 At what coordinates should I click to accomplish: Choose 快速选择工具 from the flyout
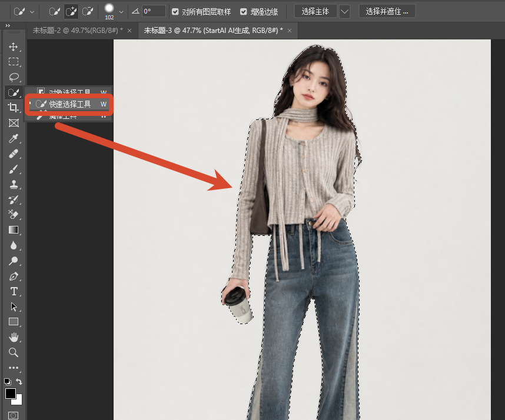(69, 104)
